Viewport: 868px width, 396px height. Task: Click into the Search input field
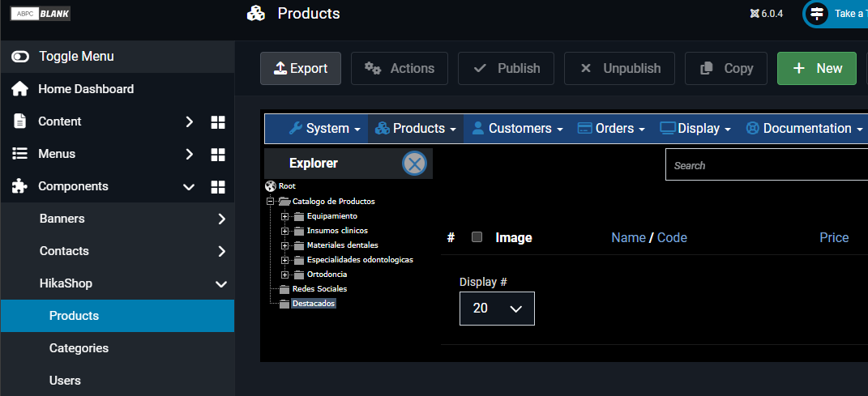coord(766,165)
